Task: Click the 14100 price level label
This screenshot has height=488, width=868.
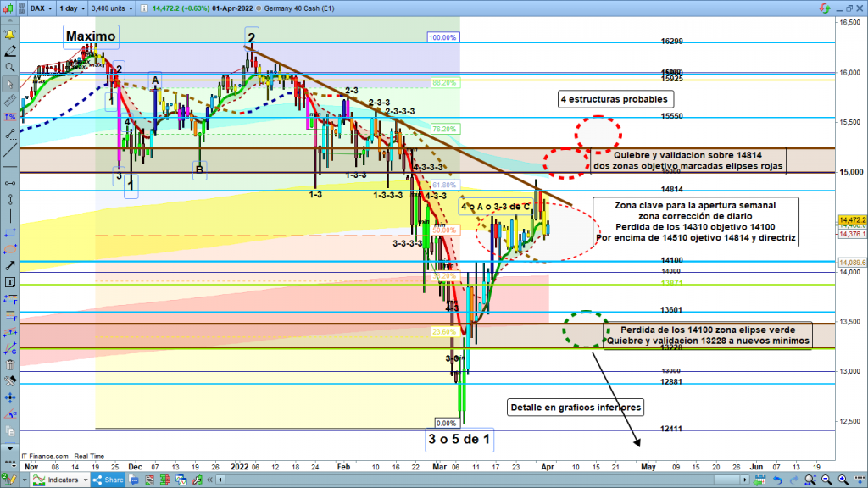Action: pyautogui.click(x=671, y=260)
